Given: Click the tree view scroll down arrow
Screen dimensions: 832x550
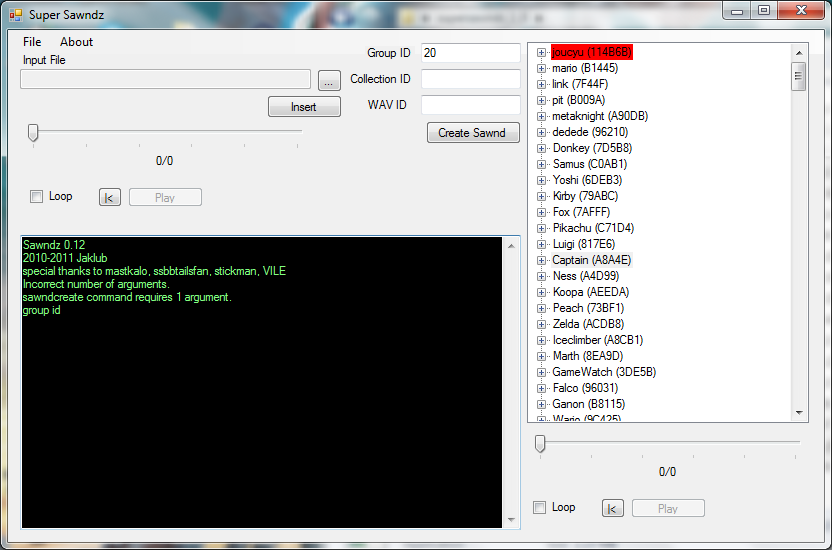Looking at the screenshot, I should point(799,413).
